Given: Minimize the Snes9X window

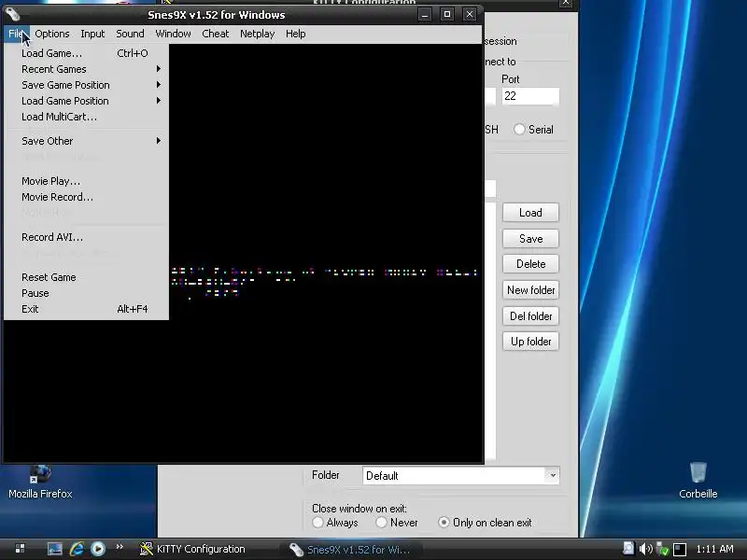Looking at the screenshot, I should click(425, 14).
